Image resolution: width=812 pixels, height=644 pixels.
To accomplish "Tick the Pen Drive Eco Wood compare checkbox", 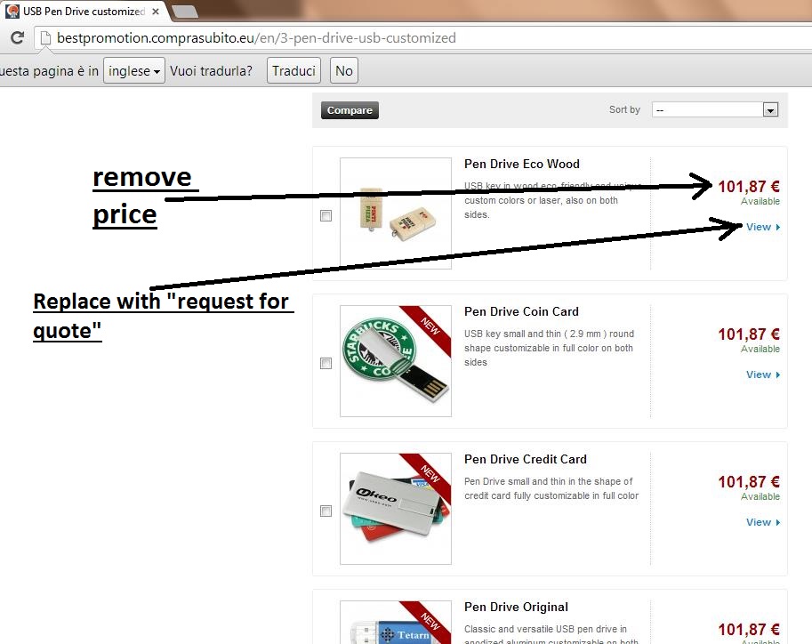I will [326, 215].
